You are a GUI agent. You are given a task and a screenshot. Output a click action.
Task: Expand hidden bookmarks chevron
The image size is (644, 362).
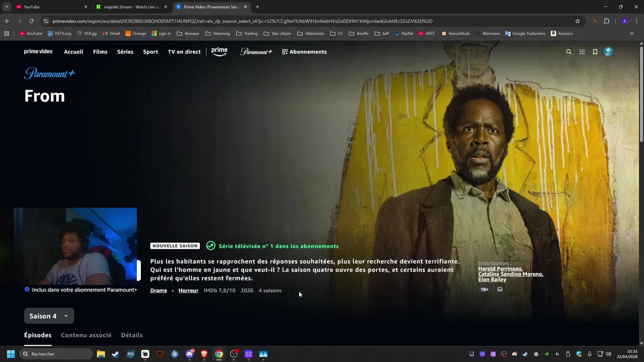(632, 34)
